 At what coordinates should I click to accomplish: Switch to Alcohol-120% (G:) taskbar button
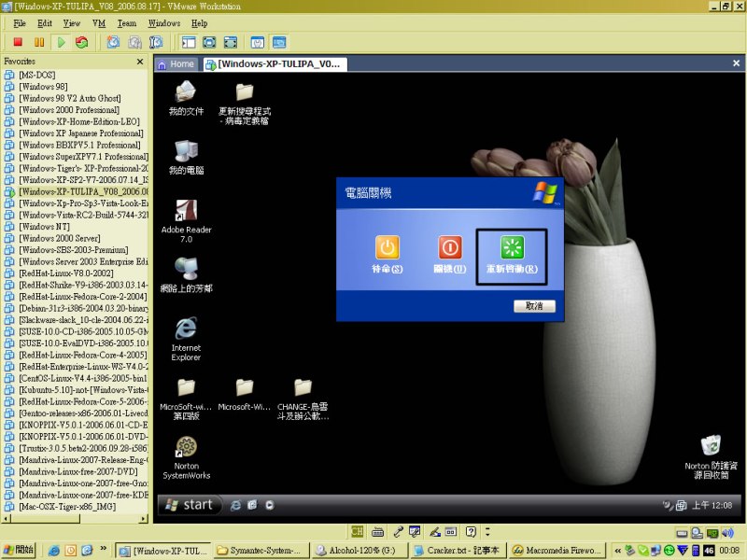click(x=359, y=551)
